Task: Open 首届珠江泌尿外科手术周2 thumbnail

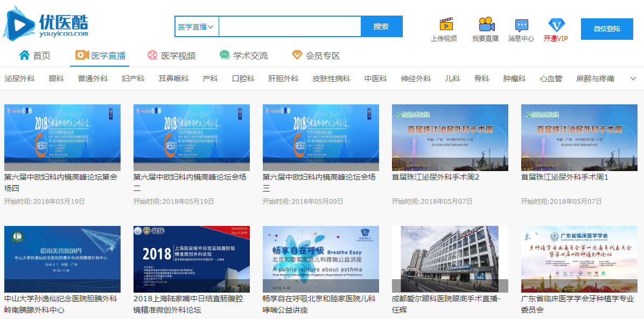Action: [450, 138]
